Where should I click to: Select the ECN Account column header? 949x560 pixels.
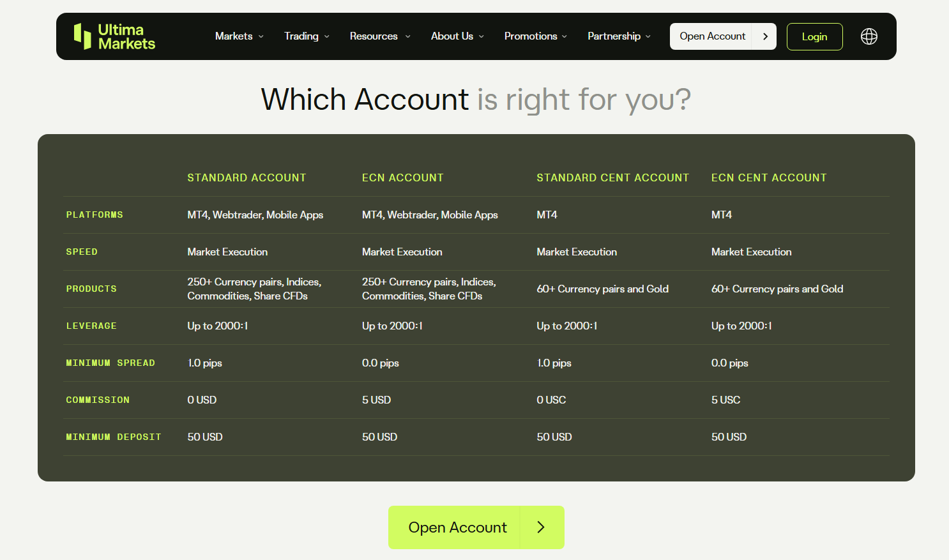coord(402,178)
